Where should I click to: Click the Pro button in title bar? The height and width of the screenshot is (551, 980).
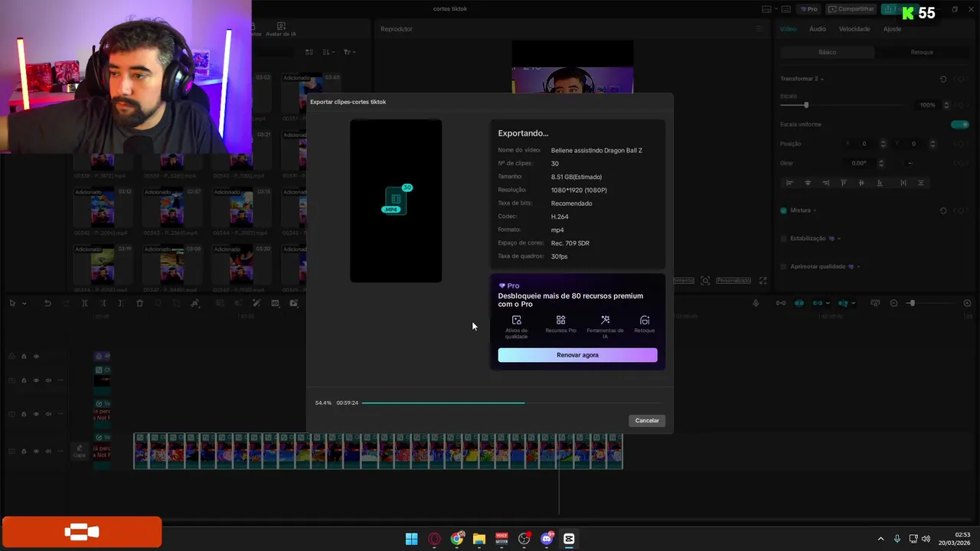coord(808,9)
